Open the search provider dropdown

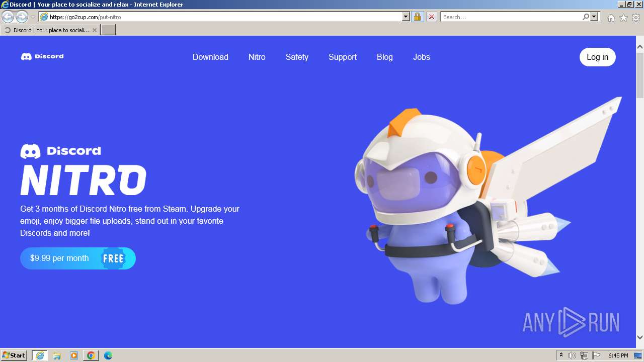pos(594,17)
